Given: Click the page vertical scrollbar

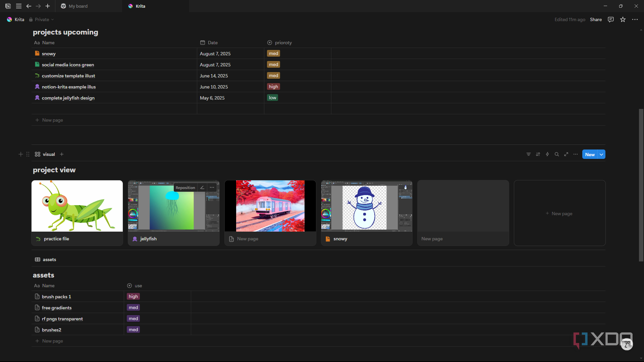Looking at the screenshot, I should point(641,185).
